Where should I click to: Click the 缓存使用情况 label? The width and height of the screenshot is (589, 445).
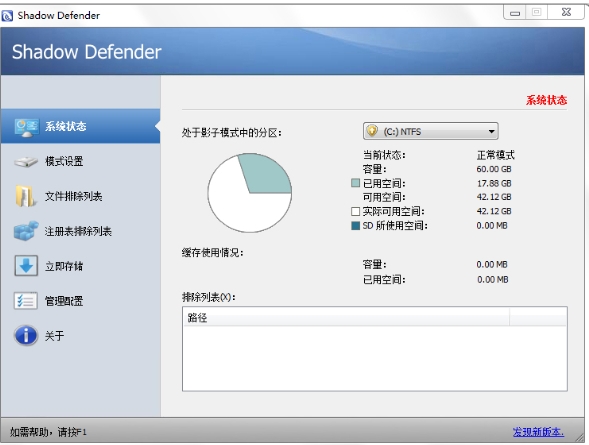[213, 253]
